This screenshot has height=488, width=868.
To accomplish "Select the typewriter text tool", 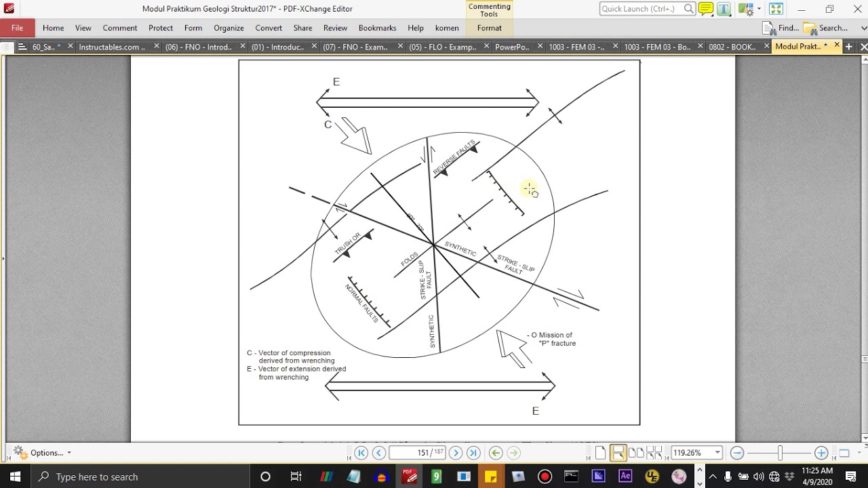I will [x=724, y=9].
